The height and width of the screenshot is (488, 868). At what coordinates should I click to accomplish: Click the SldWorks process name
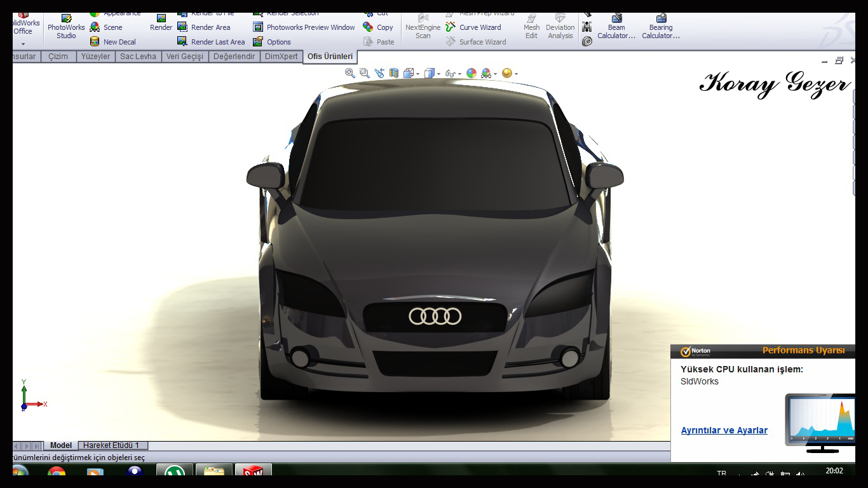click(700, 381)
